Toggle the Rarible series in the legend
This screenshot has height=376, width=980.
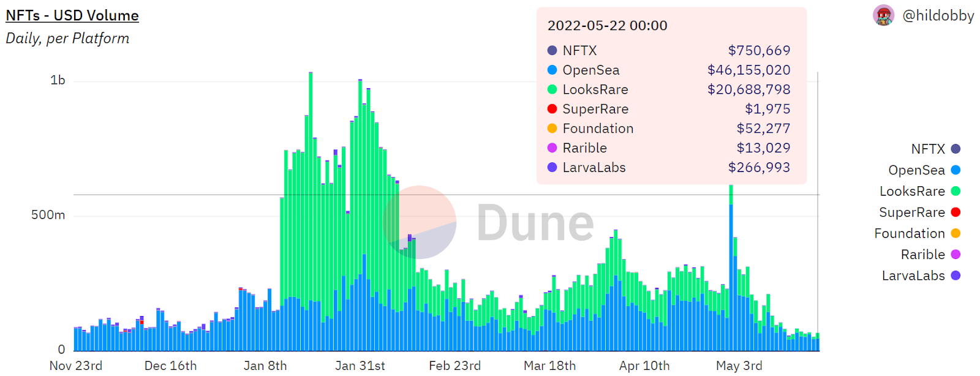pos(930,255)
